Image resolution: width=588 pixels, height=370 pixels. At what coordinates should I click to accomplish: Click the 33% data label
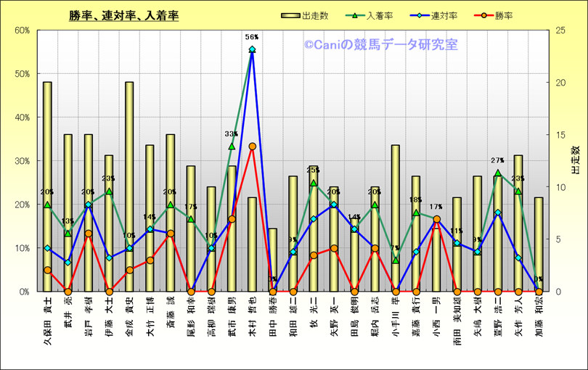(231, 134)
